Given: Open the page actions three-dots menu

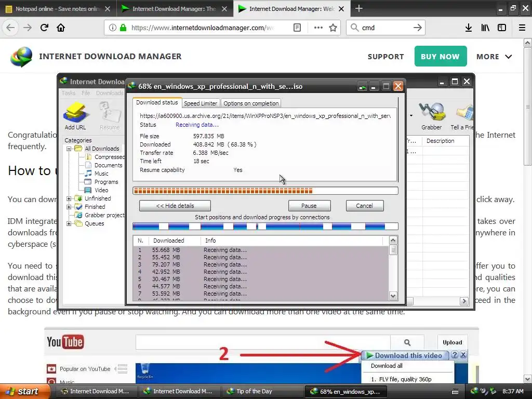Looking at the screenshot, I should pyautogui.click(x=318, y=28).
